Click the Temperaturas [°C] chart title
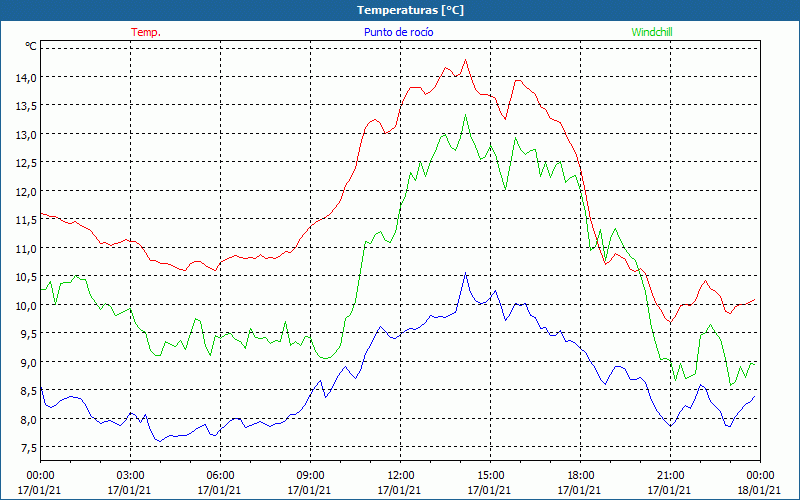The width and height of the screenshot is (800, 500). [410, 10]
